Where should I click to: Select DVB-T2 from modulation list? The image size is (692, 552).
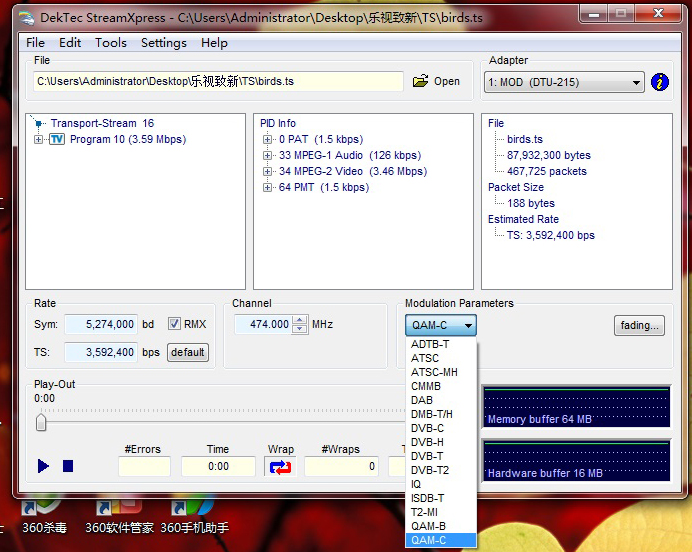(430, 470)
